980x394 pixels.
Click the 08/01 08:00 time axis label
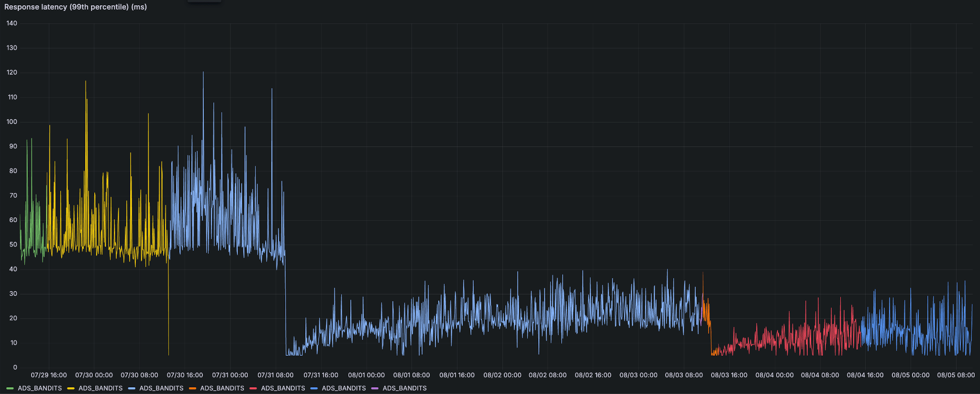coord(412,375)
